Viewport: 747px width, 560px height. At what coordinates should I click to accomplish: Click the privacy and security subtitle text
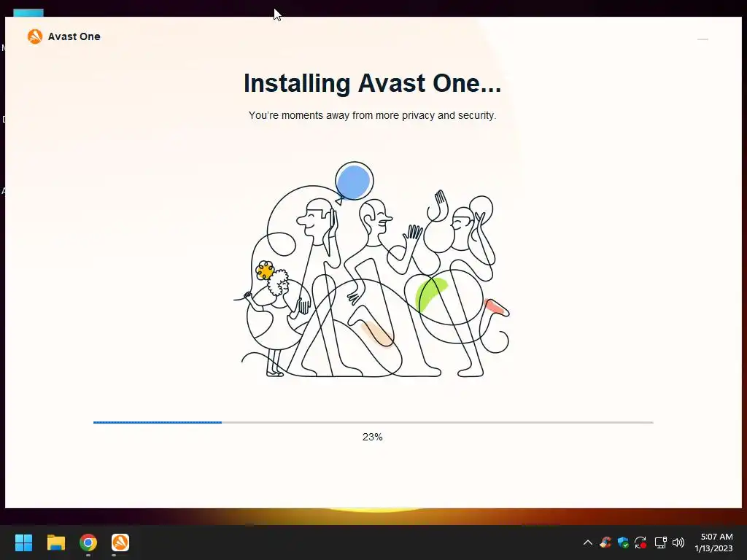pos(372,115)
